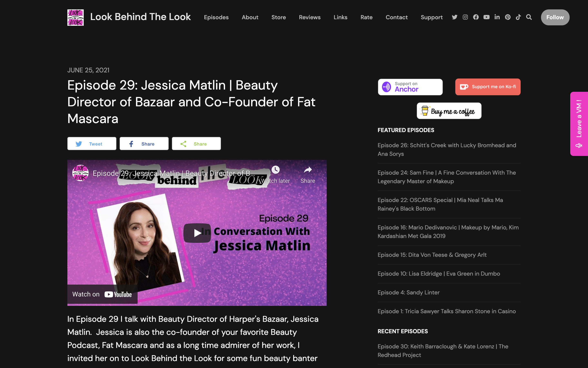Click Buy me a coffee button
The image size is (588, 368).
coord(449,111)
